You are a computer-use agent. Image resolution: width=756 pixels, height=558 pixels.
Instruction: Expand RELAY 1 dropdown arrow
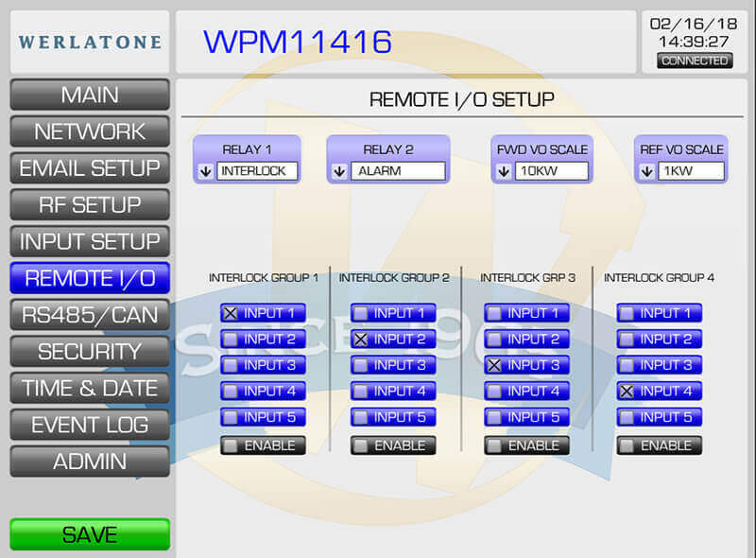tap(206, 171)
